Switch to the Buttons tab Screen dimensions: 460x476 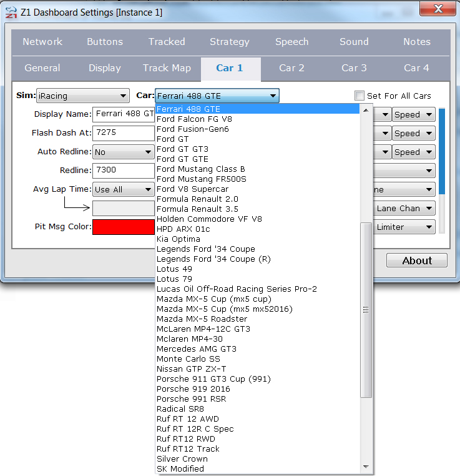coord(105,42)
